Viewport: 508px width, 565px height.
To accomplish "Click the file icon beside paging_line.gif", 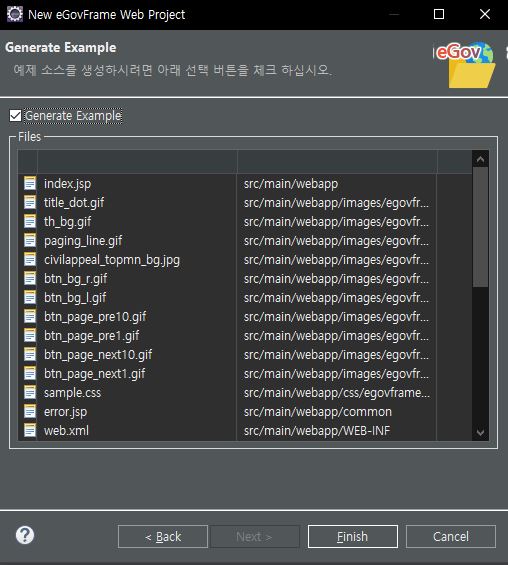I will [x=30, y=240].
